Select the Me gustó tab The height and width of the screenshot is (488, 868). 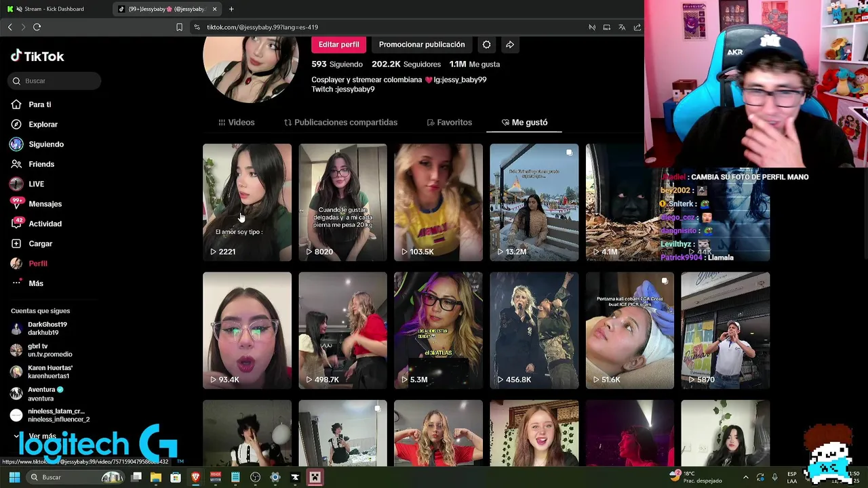pyautogui.click(x=524, y=122)
